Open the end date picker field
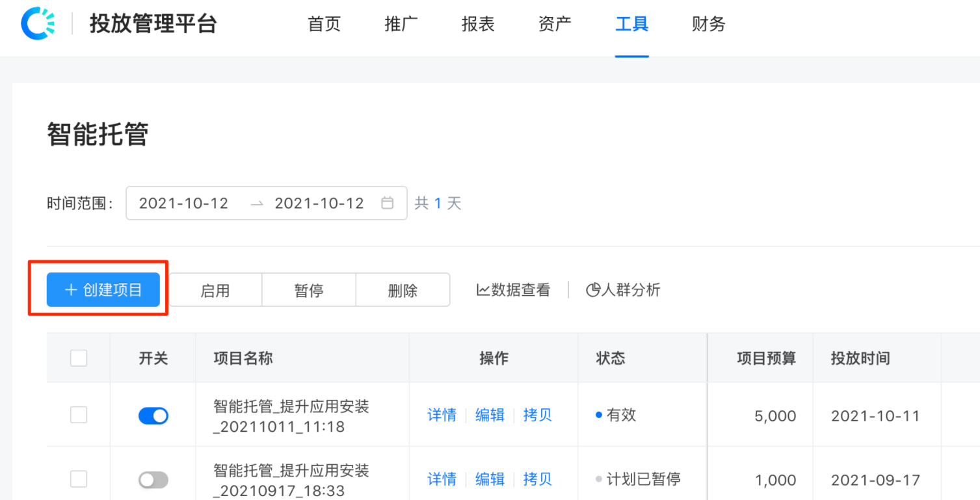 [319, 203]
